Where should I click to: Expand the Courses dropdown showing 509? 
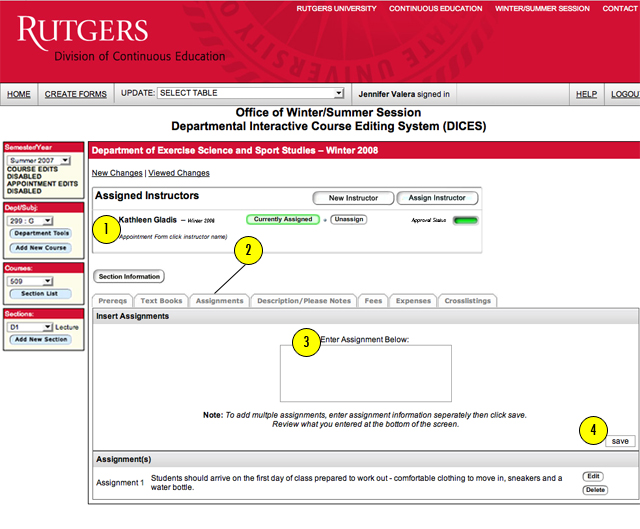pos(31,281)
